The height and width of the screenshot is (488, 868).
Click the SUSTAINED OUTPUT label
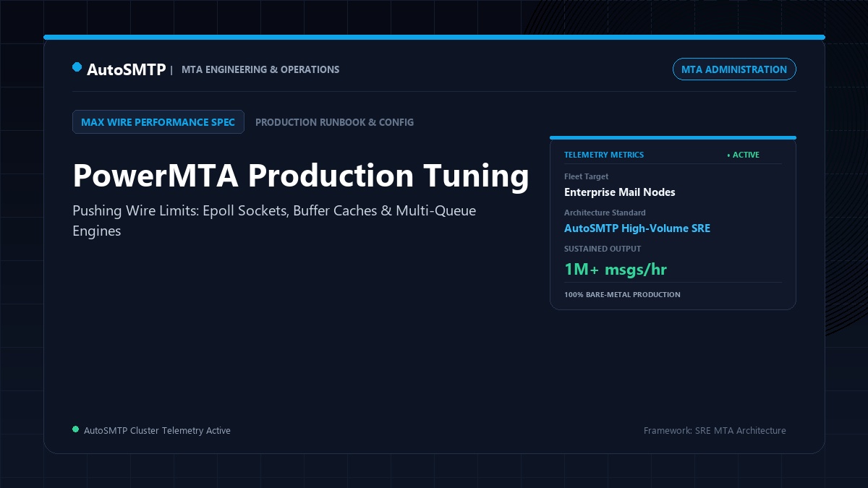coord(603,249)
